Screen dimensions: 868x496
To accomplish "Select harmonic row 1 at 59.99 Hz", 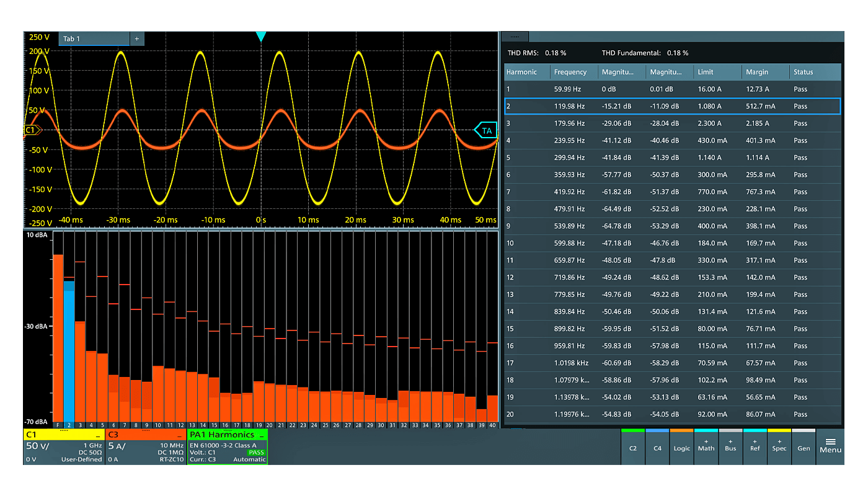I will coord(672,89).
